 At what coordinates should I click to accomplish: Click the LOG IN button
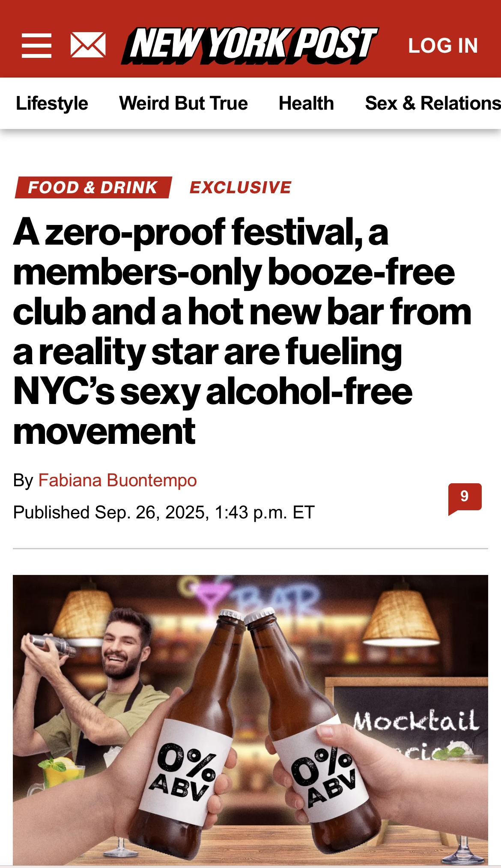[x=443, y=46]
